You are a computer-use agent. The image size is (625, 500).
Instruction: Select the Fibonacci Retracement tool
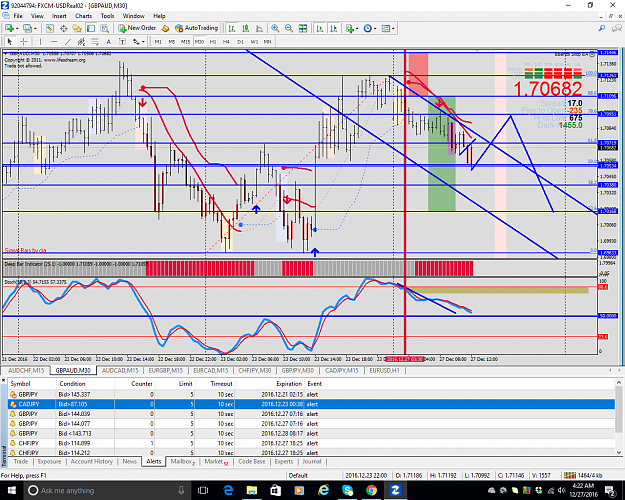(95, 41)
